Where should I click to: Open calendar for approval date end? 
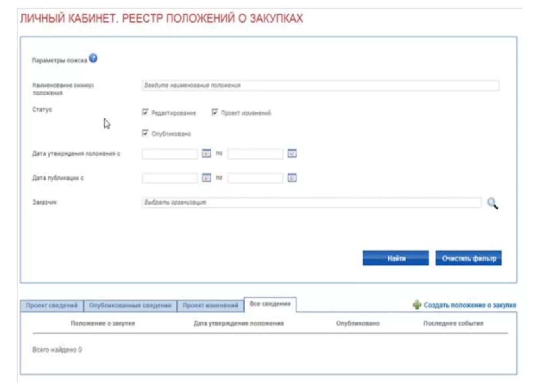tap(292, 153)
